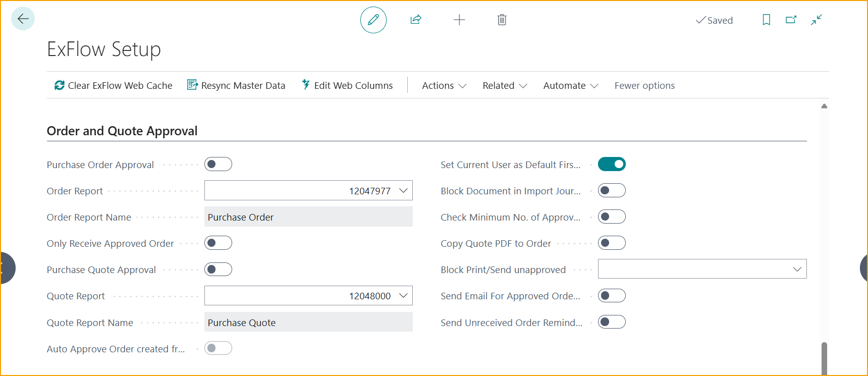Open page in new window icon

(x=791, y=20)
